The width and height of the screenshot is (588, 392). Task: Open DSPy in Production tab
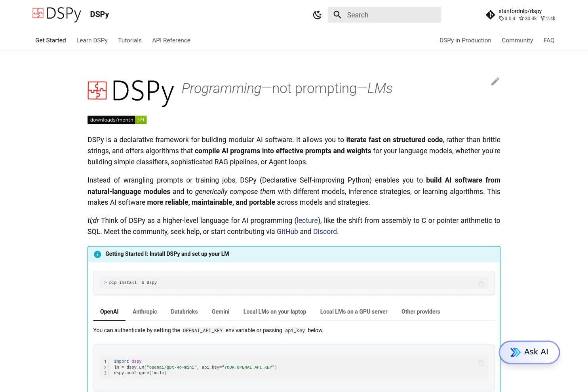tap(465, 40)
